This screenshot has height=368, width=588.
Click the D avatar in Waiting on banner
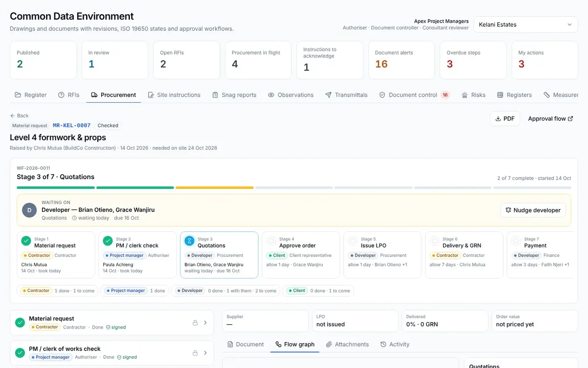click(x=29, y=210)
